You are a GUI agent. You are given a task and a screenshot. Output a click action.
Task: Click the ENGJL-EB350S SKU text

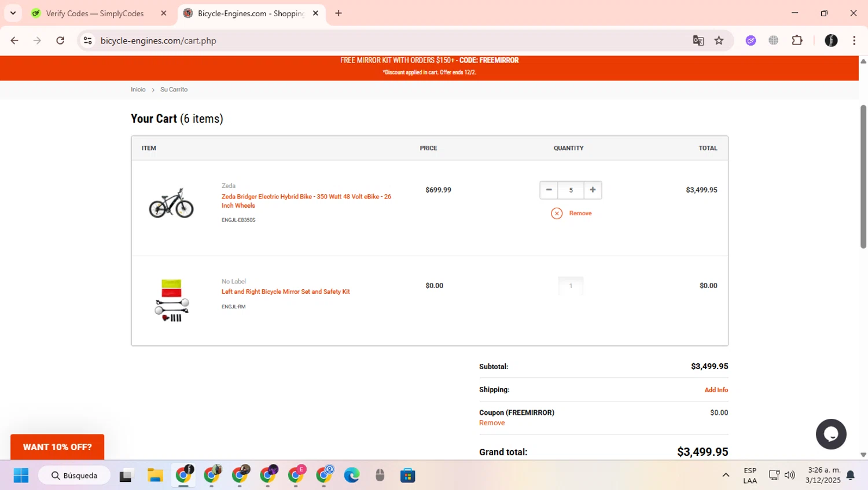coord(238,220)
